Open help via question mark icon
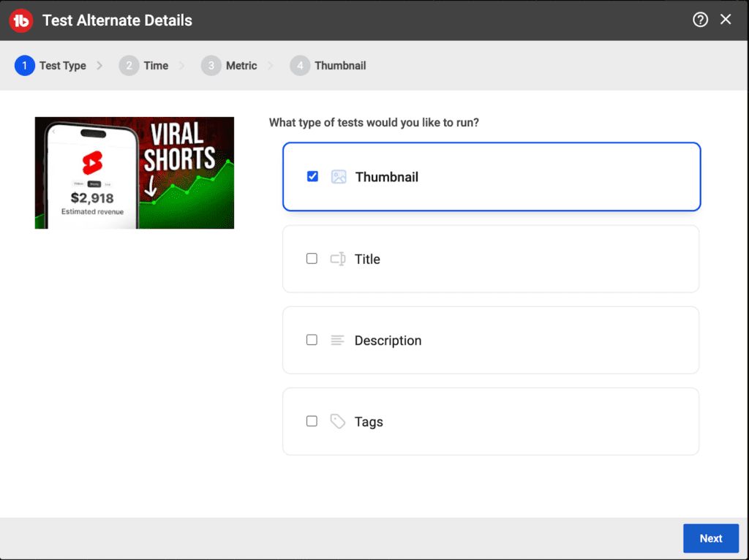 click(700, 20)
